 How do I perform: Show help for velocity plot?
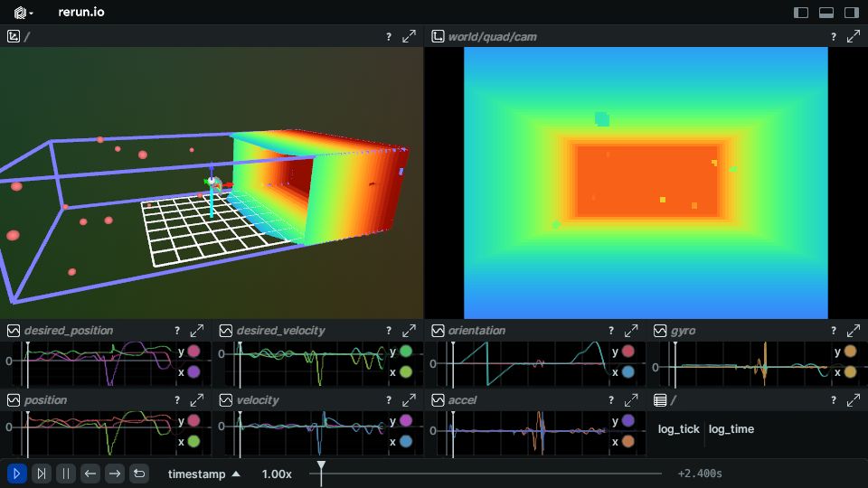pyautogui.click(x=389, y=400)
